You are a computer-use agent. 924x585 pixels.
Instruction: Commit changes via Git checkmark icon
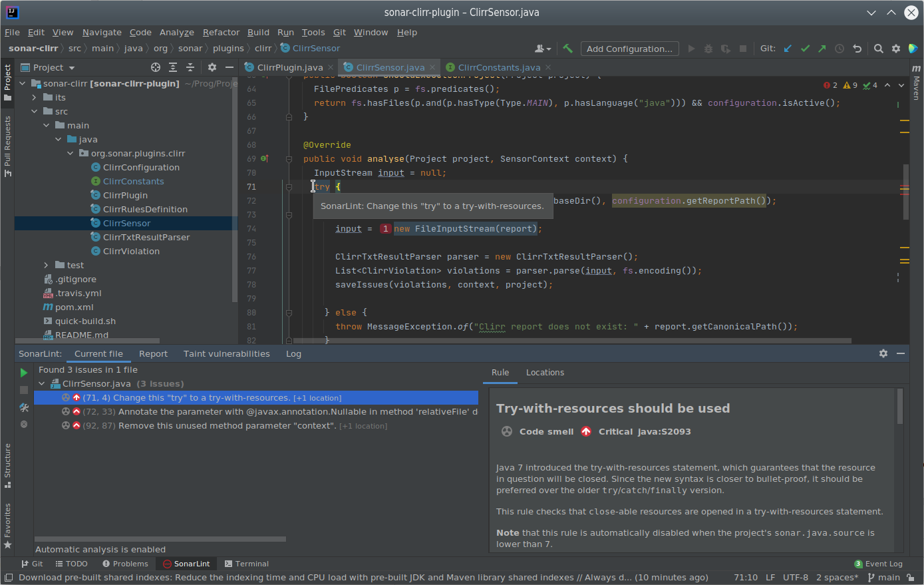click(x=805, y=48)
